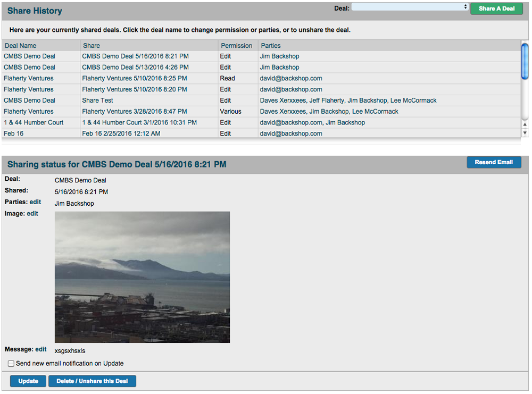Image resolution: width=532 pixels, height=394 pixels.
Task: Click the Share Test share cell
Action: (x=98, y=100)
